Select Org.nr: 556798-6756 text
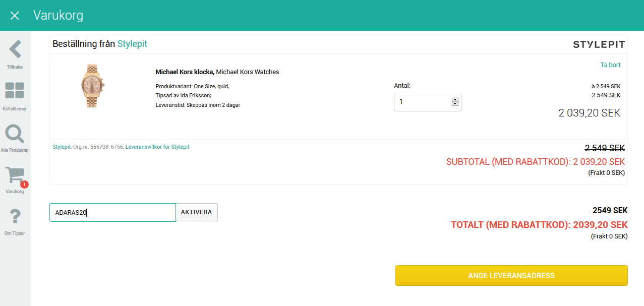 coord(98,147)
